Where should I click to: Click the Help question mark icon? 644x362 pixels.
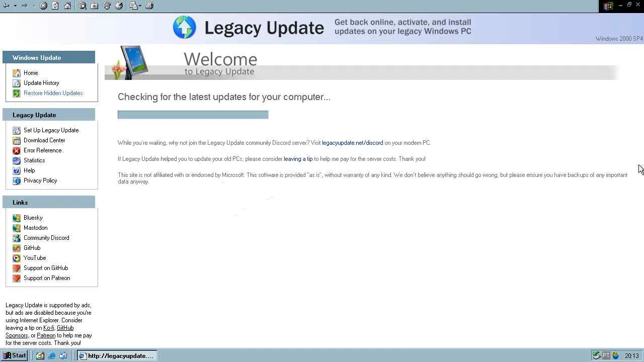click(17, 170)
